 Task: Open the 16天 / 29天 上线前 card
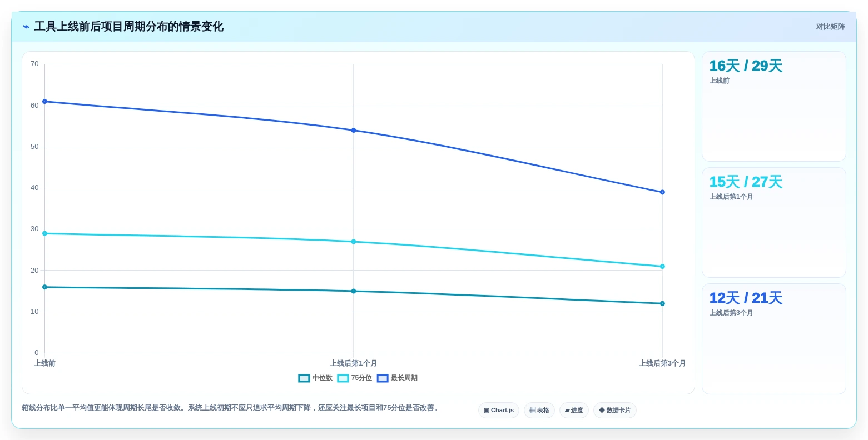point(773,107)
